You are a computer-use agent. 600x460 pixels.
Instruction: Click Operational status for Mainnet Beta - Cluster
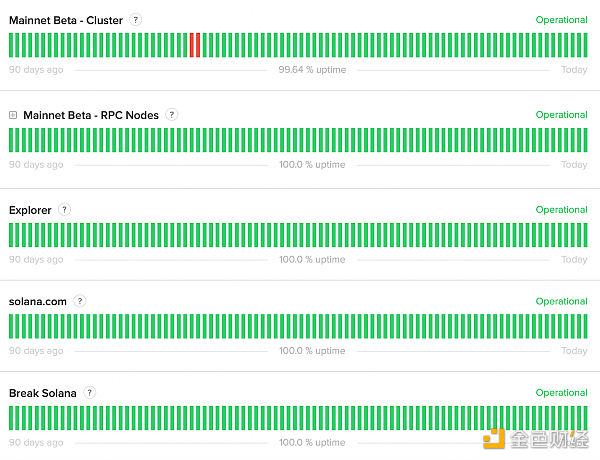pos(561,20)
